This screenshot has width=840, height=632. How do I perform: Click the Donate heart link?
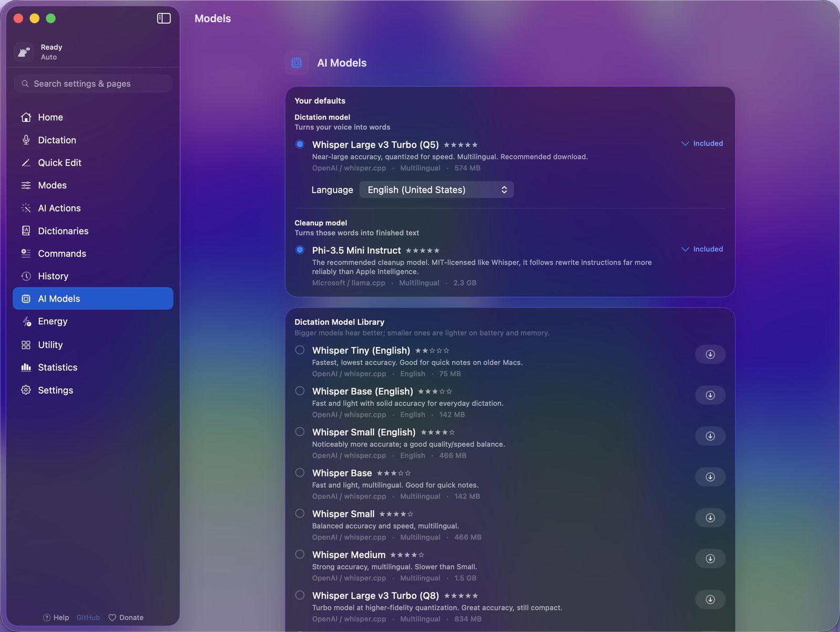click(x=126, y=617)
